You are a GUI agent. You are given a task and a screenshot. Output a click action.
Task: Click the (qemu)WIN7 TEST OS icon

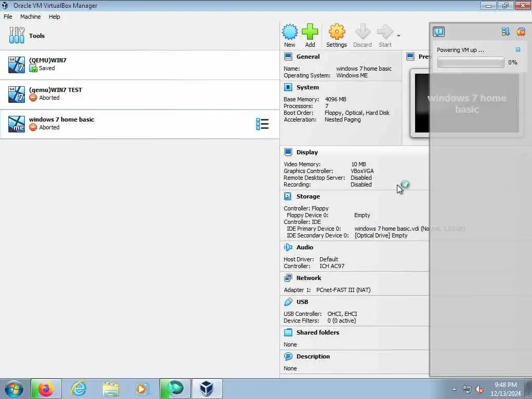point(17,95)
